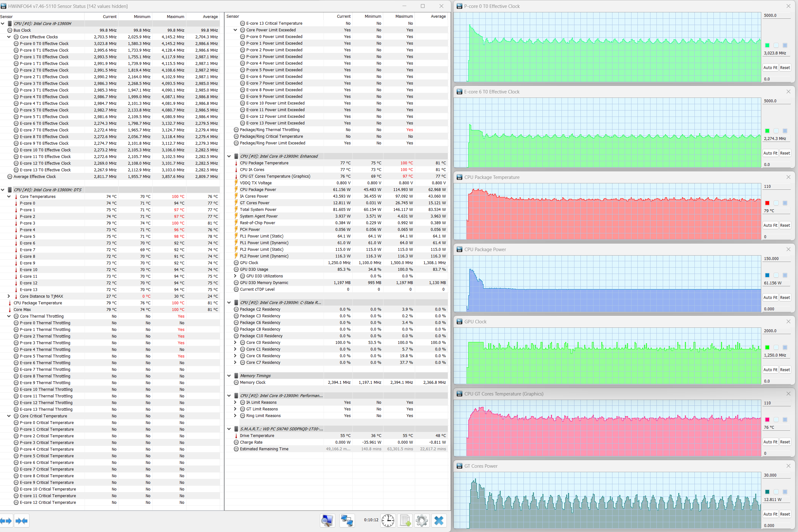This screenshot has width=798, height=532.
Task: Click Auto Fit on P-core 0 graph
Action: (x=770, y=67)
